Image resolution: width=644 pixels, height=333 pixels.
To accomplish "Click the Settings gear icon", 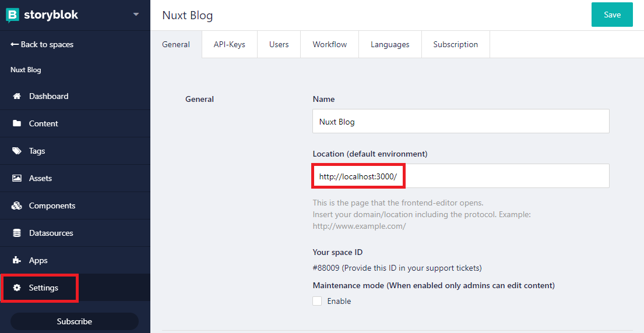I will pyautogui.click(x=17, y=288).
